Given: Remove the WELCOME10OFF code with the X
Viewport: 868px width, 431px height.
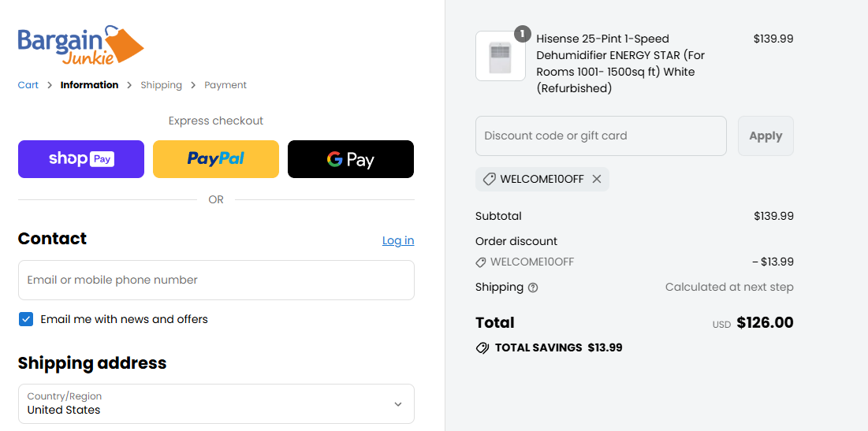Looking at the screenshot, I should (x=596, y=180).
